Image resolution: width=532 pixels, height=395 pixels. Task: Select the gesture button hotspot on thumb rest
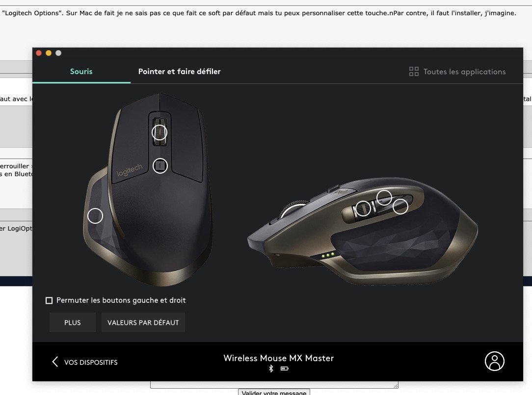[x=95, y=216]
